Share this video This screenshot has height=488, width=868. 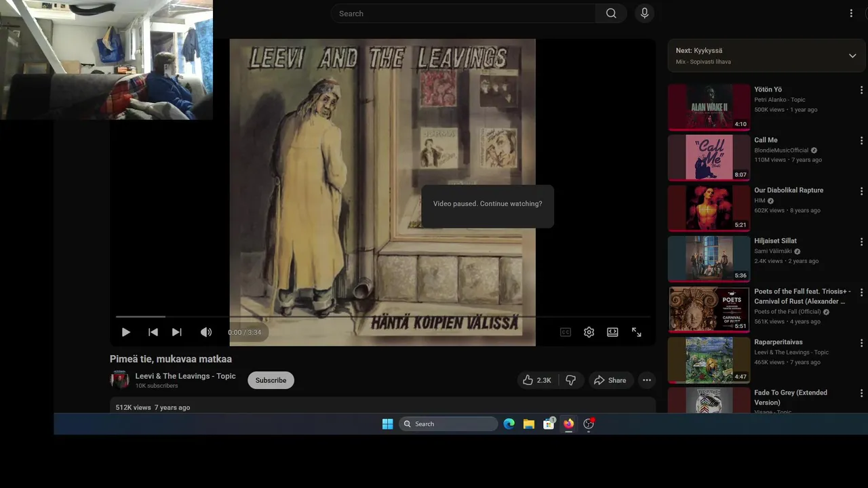(610, 380)
